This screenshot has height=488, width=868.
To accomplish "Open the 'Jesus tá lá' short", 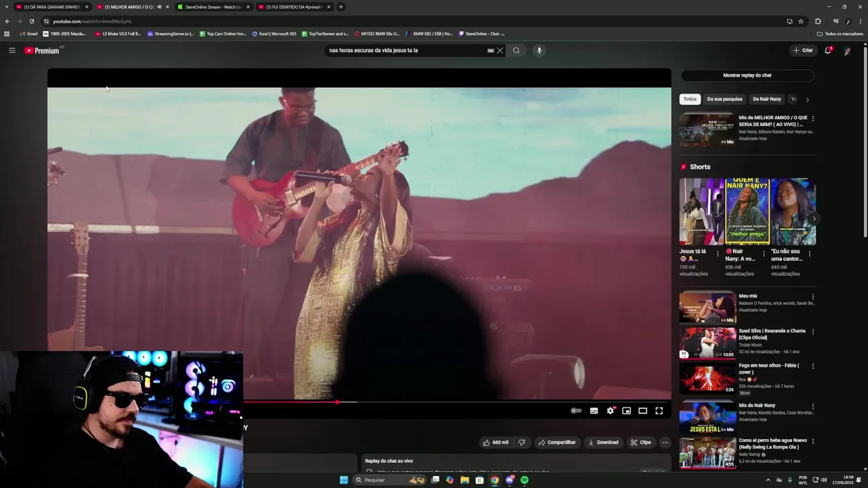I will click(x=702, y=211).
